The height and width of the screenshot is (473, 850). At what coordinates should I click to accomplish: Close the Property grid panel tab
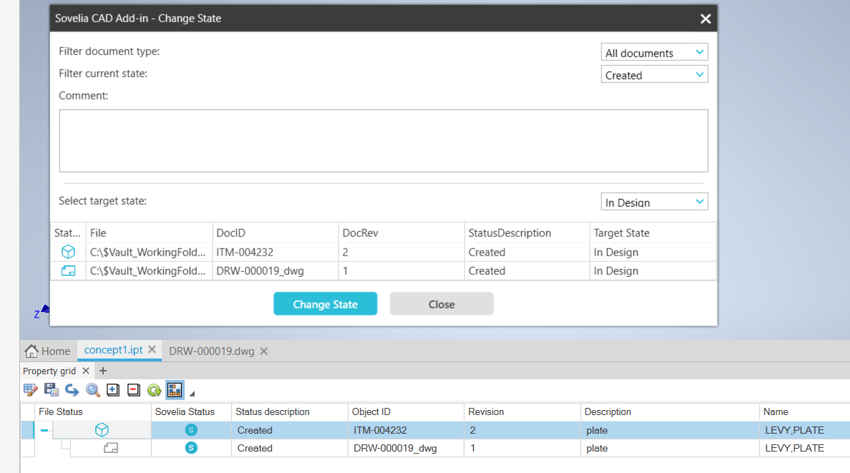click(86, 371)
